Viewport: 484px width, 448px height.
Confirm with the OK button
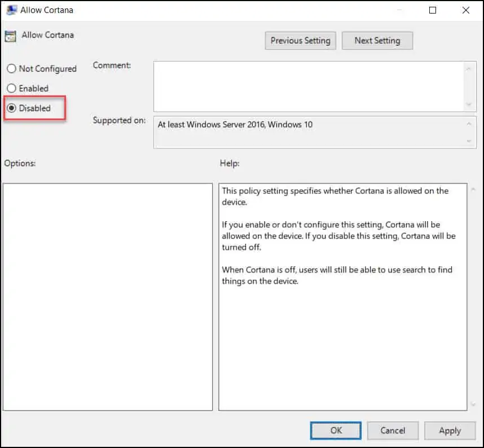[336, 431]
